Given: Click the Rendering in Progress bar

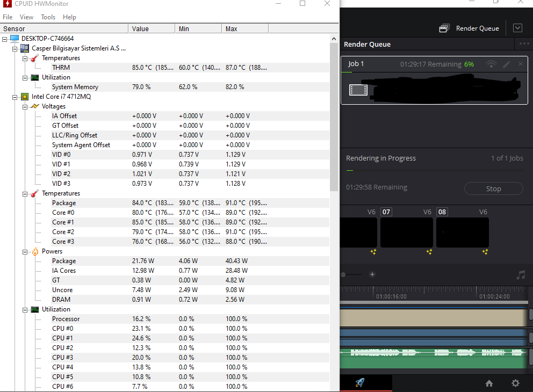Looking at the screenshot, I should click(x=435, y=170).
